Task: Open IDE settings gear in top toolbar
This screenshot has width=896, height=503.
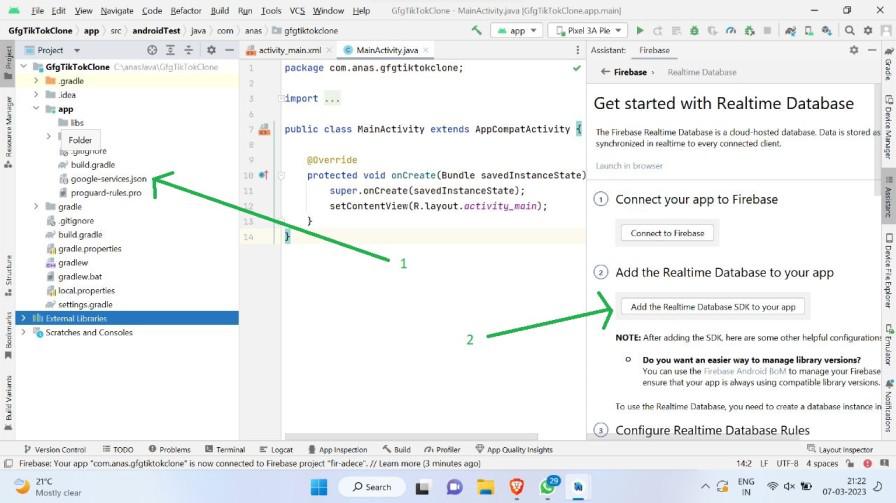Action: click(x=868, y=30)
